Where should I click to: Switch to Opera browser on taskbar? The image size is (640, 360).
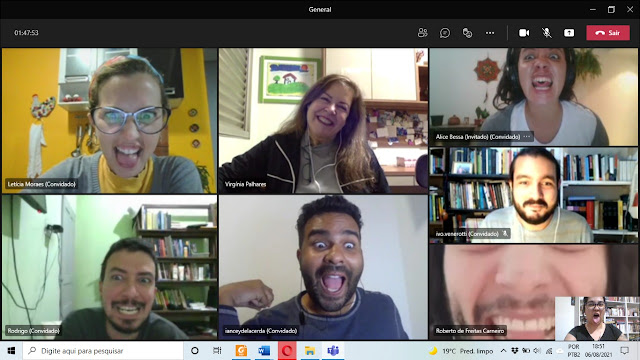pos(287,351)
